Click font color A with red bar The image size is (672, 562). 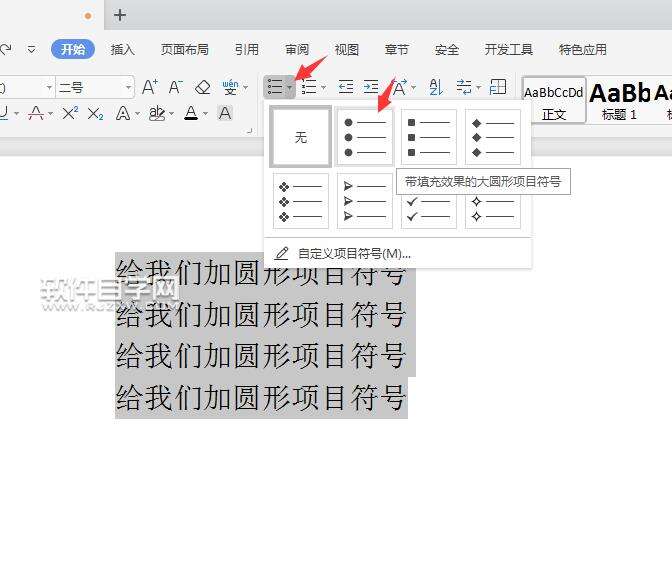(191, 113)
